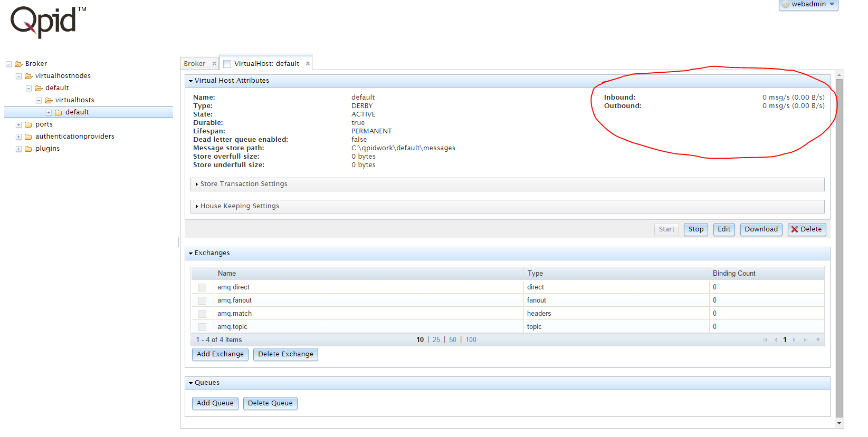Click the Delete Exchange button
This screenshot has width=868, height=437.
pyautogui.click(x=285, y=354)
